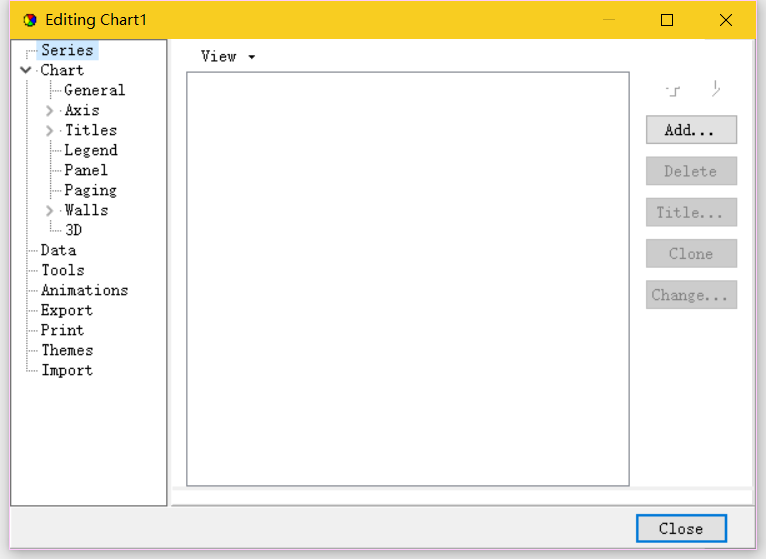Viewport: 766px width, 559px height.
Task: Expand the Titles tree node
Action: (x=49, y=130)
